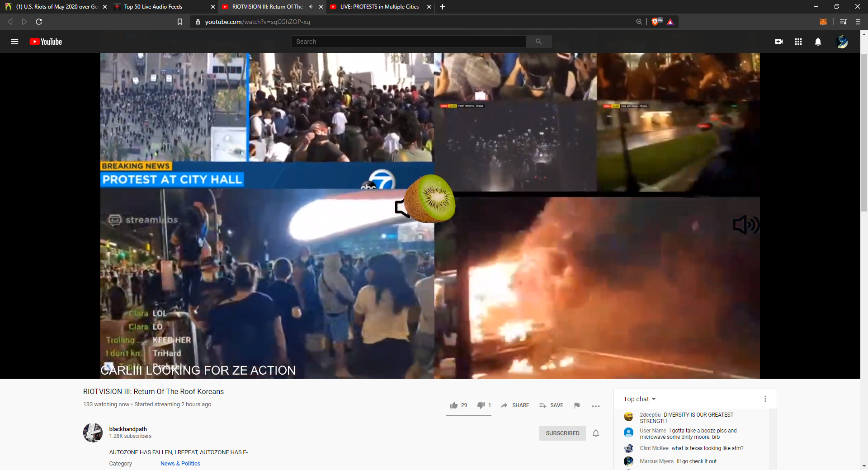Image resolution: width=868 pixels, height=470 pixels.
Task: Reload the current page
Action: [39, 22]
